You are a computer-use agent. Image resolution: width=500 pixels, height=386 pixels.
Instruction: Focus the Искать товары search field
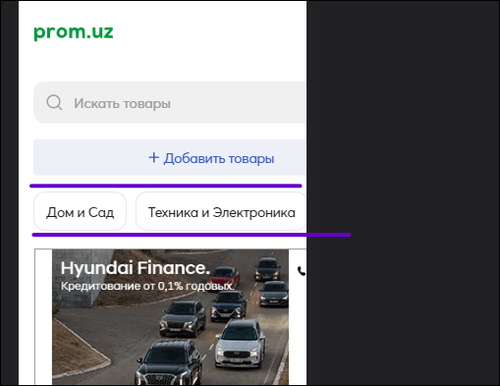click(169, 102)
